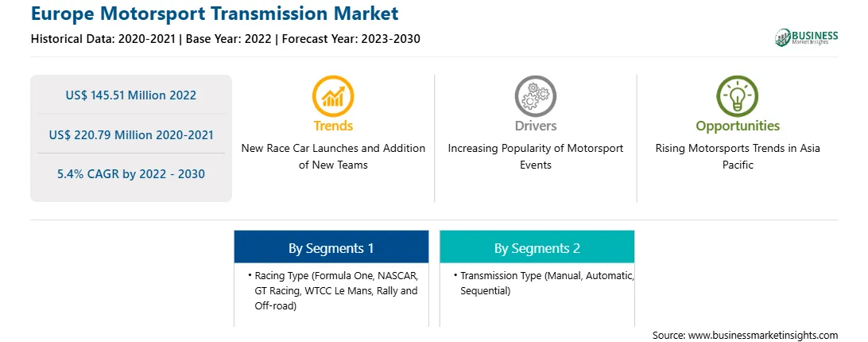Click the Transmission Type bullet text
Screen dimensions: 868x342
[x=544, y=282]
